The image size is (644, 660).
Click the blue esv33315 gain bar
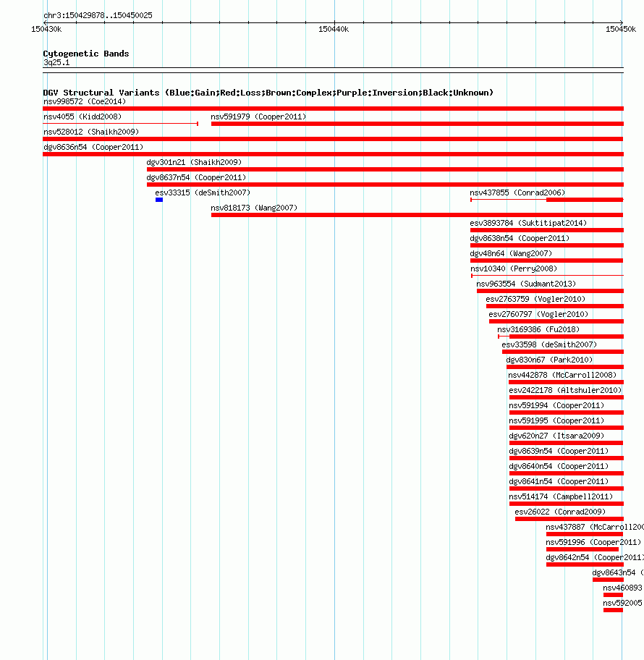(159, 200)
